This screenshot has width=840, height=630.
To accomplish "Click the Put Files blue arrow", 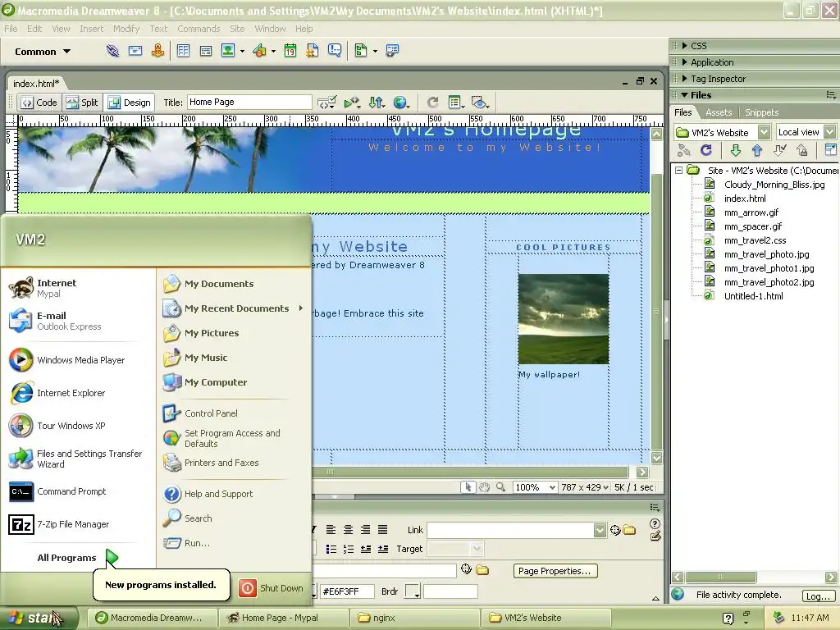I will pos(757,151).
